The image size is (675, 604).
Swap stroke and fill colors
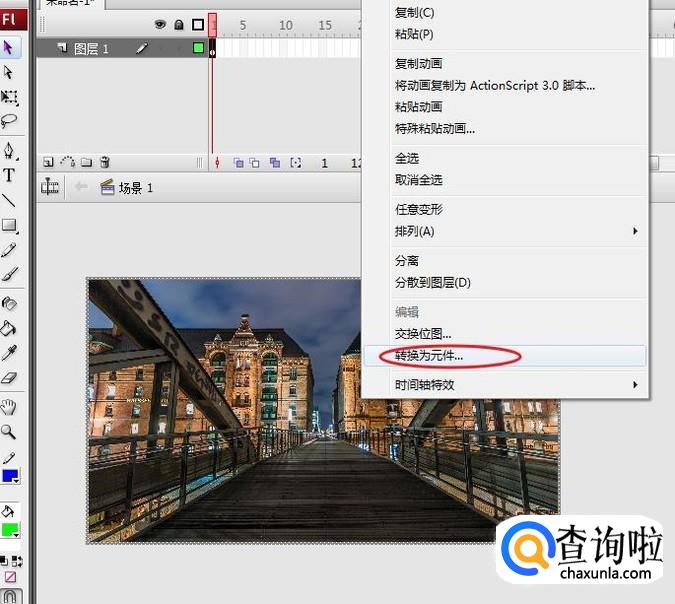[17, 561]
